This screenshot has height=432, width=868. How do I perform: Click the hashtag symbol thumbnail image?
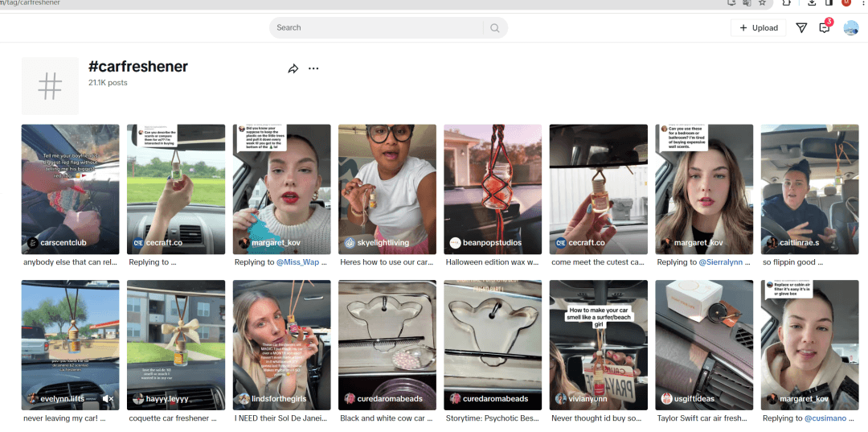tap(50, 85)
